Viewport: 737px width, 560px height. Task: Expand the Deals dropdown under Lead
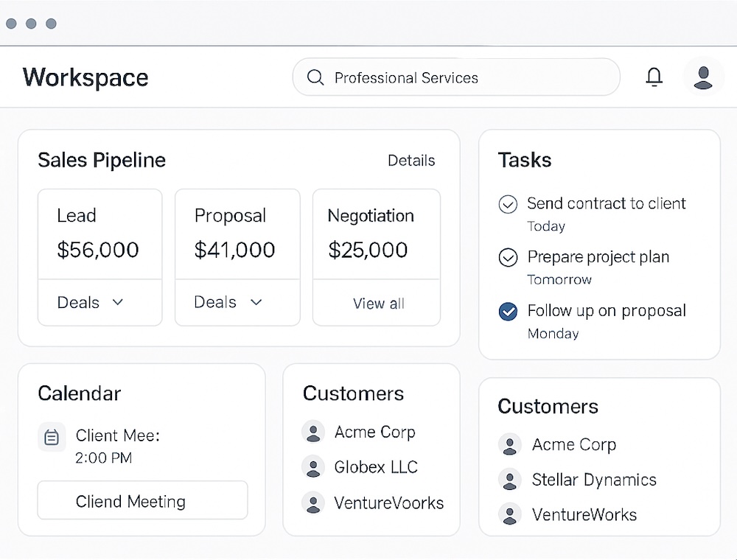pos(90,302)
